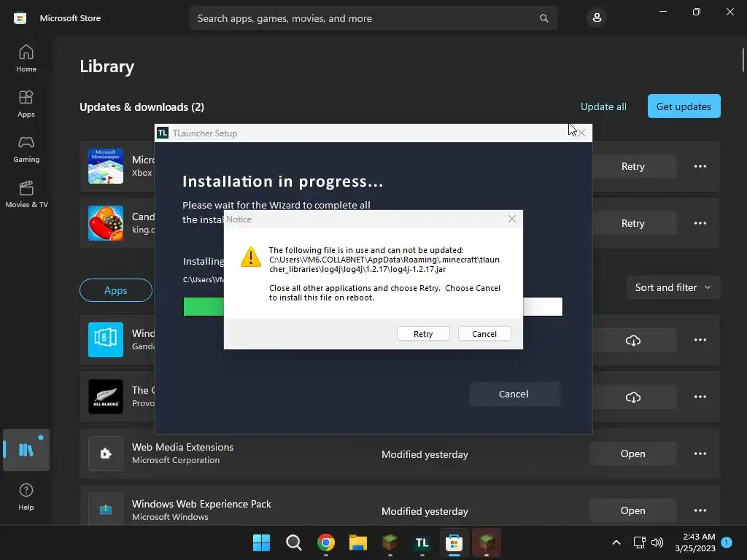Open Web Media Extensions app
The width and height of the screenshot is (747, 560).
632,454
